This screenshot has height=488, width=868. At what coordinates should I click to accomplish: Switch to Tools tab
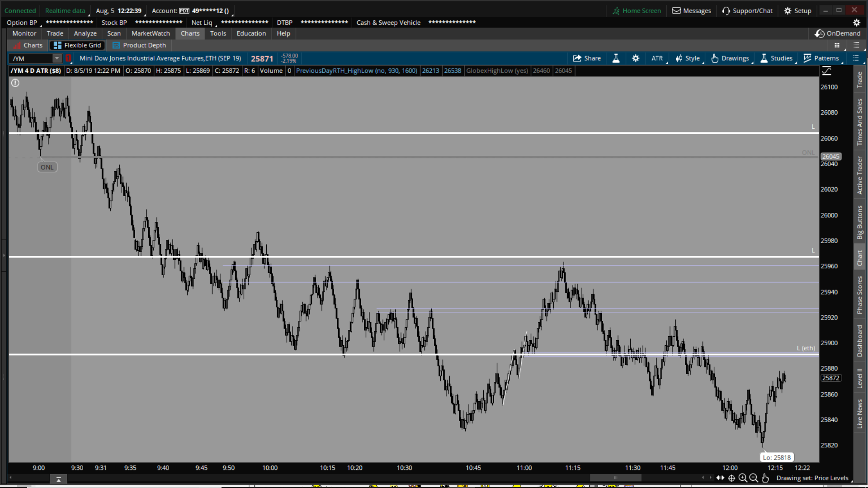218,33
